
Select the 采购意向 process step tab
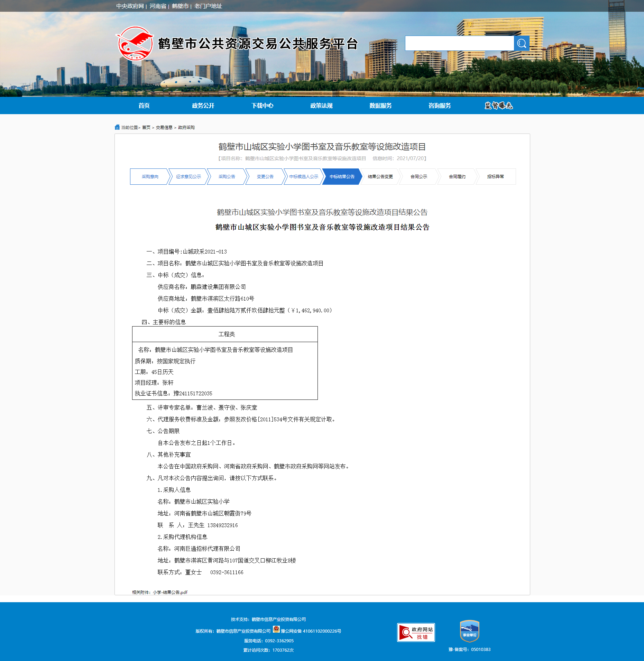(x=150, y=177)
